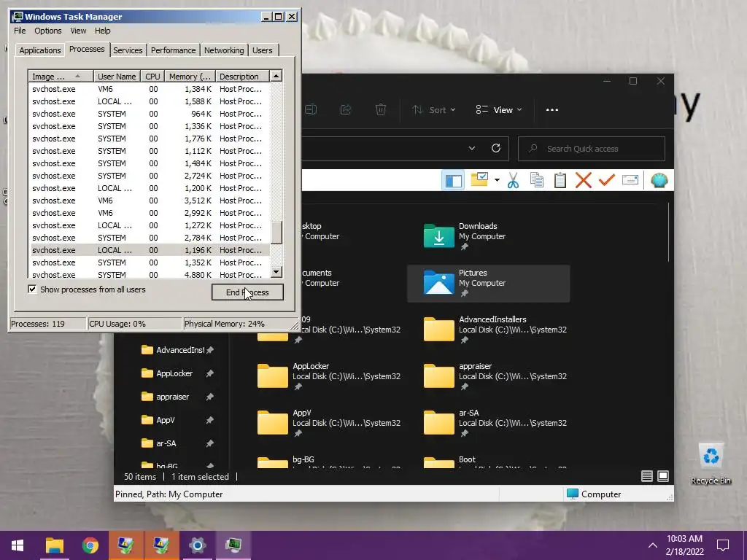
Task: Select AppLocker in the navigation pane
Action: [x=174, y=373]
